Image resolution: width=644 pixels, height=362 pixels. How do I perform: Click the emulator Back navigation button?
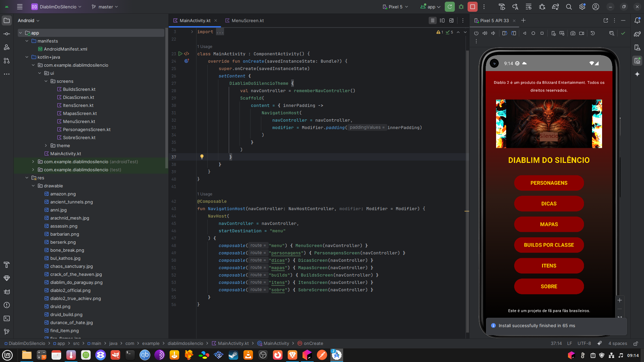(525, 33)
